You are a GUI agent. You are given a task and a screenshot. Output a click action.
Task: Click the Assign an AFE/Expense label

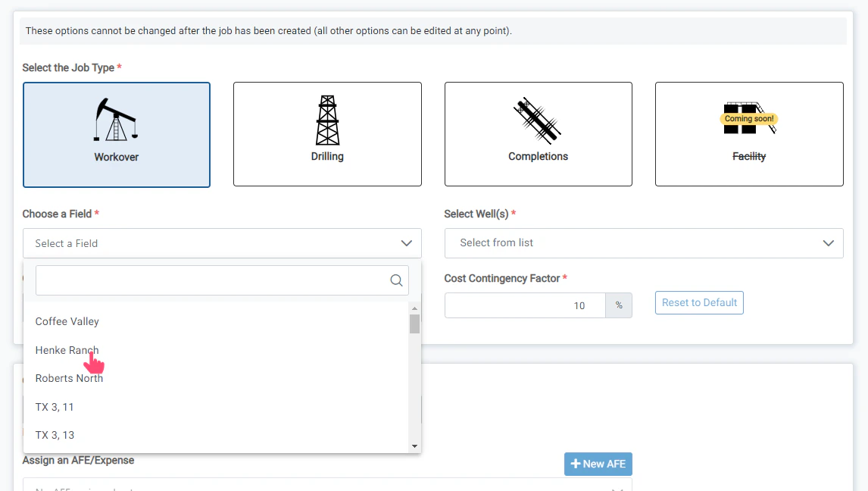click(x=78, y=461)
